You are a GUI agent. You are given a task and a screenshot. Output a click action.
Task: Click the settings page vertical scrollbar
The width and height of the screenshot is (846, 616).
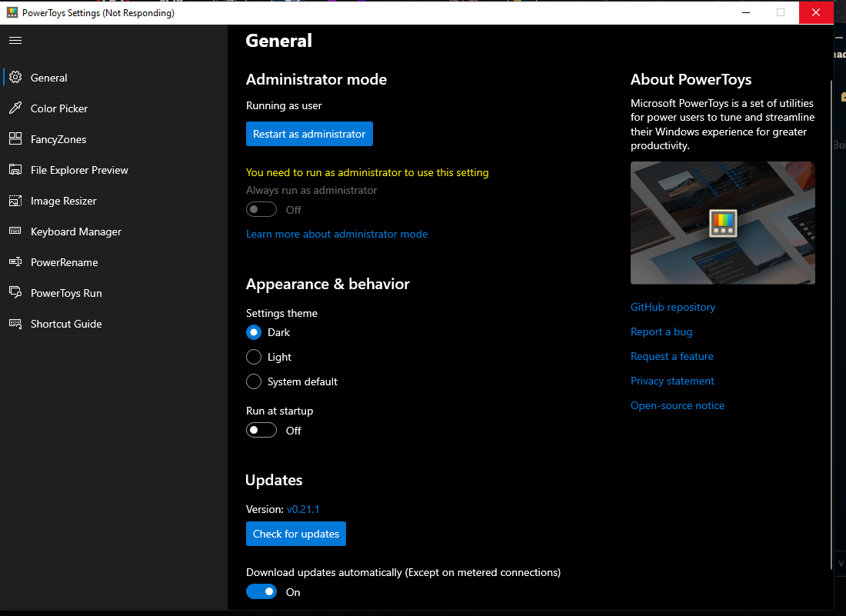point(831,324)
